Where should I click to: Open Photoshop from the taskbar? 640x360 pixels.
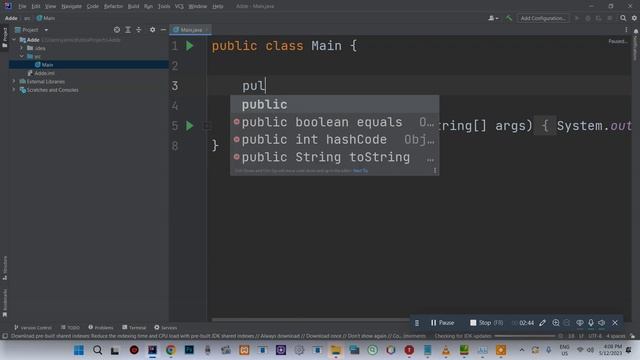pyautogui.click(x=189, y=350)
